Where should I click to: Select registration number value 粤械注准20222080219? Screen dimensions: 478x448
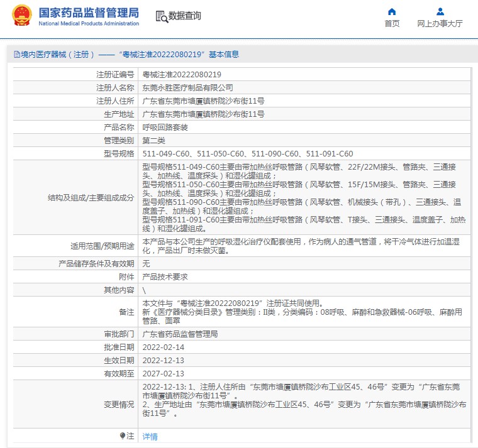click(182, 74)
